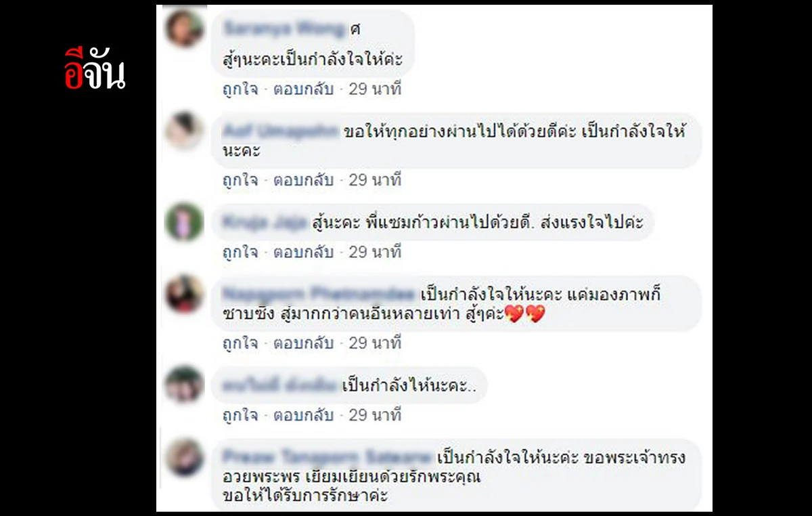
Task: Open the fifth commenter's avatar
Action: (184, 385)
